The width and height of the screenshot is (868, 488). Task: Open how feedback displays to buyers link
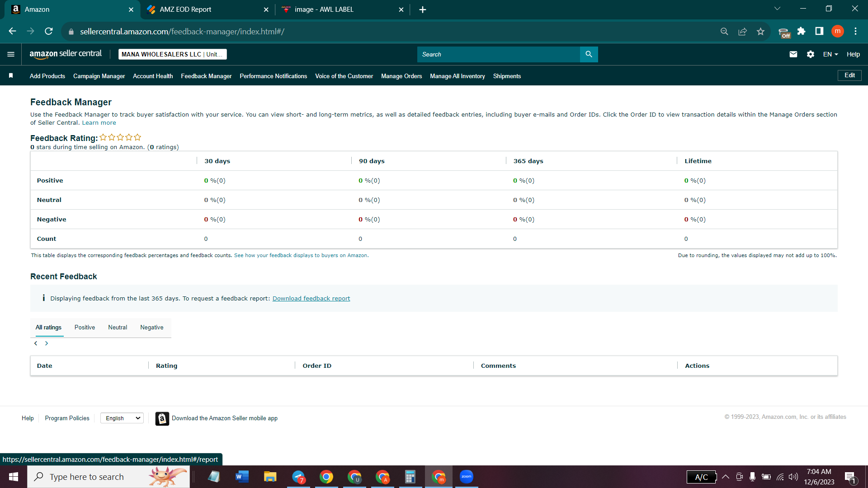301,255
